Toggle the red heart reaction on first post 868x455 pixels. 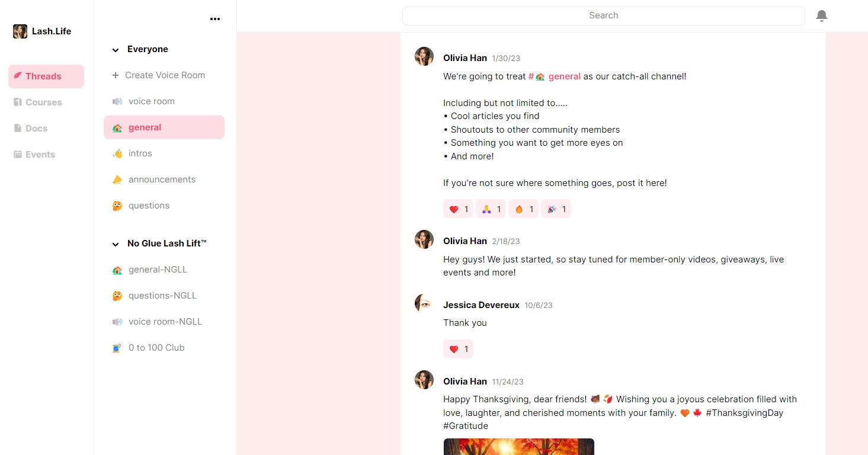pos(458,209)
